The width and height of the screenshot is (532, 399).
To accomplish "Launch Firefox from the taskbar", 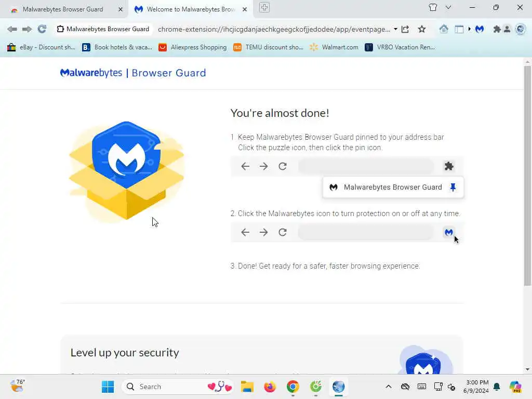I will (x=270, y=387).
